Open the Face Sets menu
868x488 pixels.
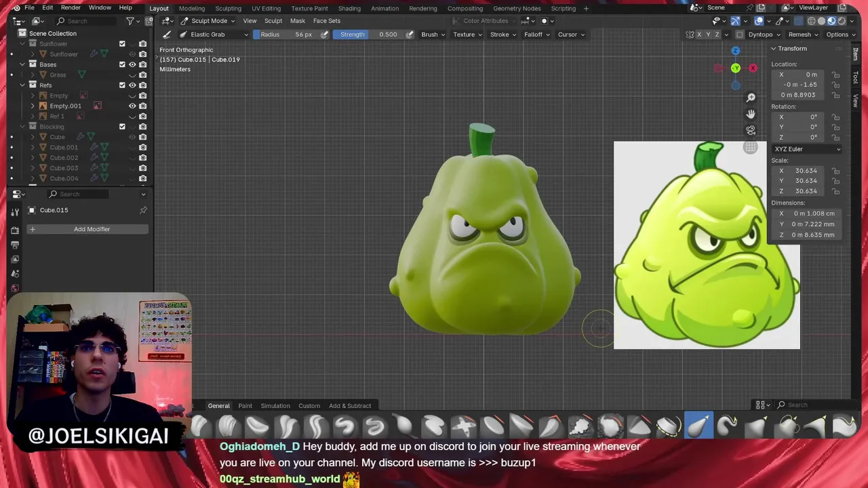pos(327,21)
